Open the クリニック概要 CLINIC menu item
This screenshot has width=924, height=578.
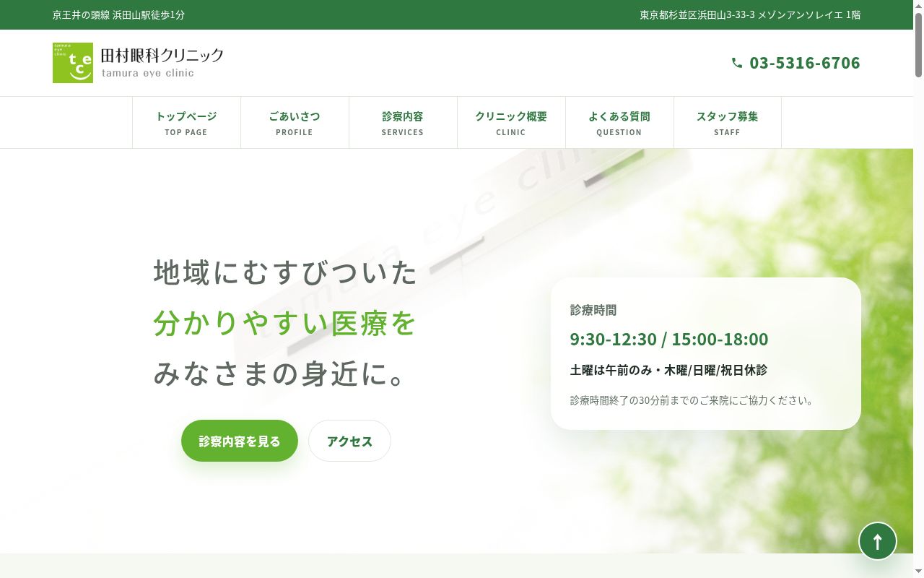[x=511, y=123]
